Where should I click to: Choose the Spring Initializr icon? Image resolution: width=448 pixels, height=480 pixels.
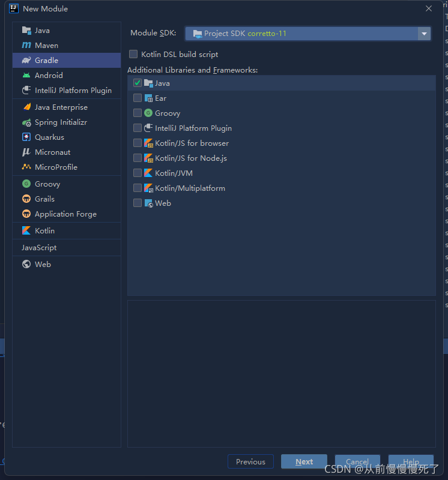pos(26,122)
